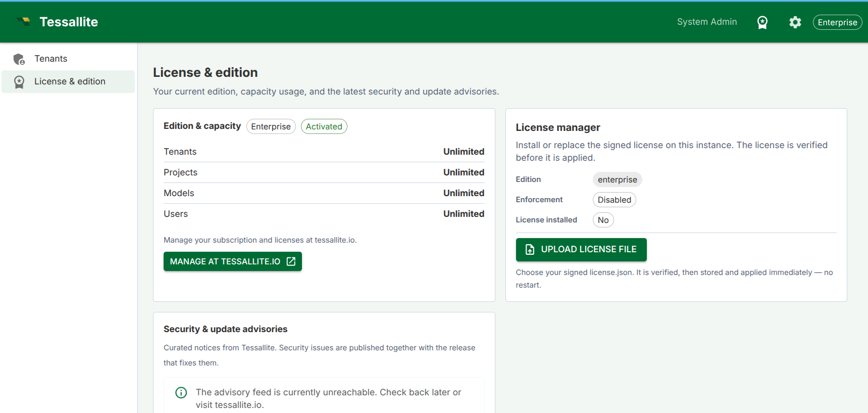This screenshot has width=868, height=413.
Task: Click 'Curated notices from Tessallite' description
Action: 319,355
